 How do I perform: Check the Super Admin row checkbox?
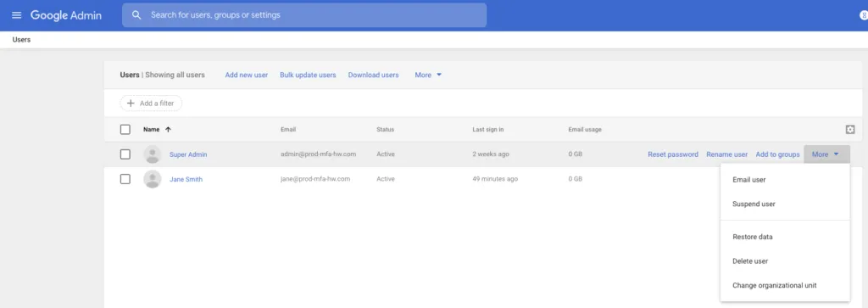click(x=125, y=154)
